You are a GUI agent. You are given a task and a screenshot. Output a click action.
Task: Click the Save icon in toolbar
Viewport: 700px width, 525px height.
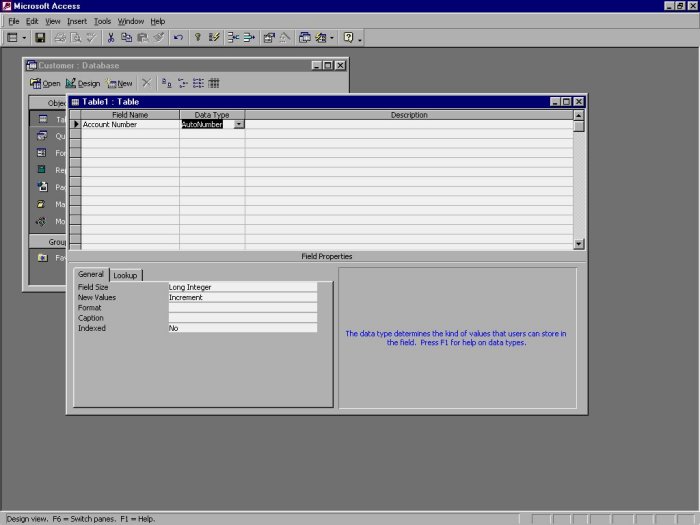[40, 37]
